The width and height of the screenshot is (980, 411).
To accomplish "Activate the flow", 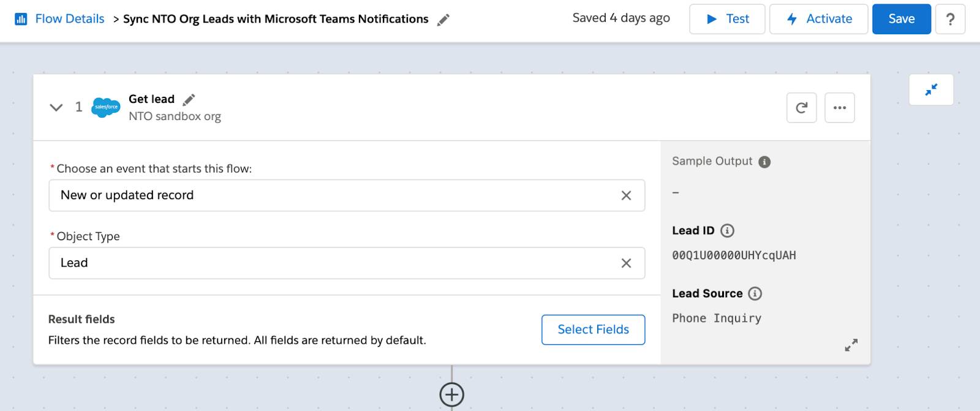I will tap(819, 19).
